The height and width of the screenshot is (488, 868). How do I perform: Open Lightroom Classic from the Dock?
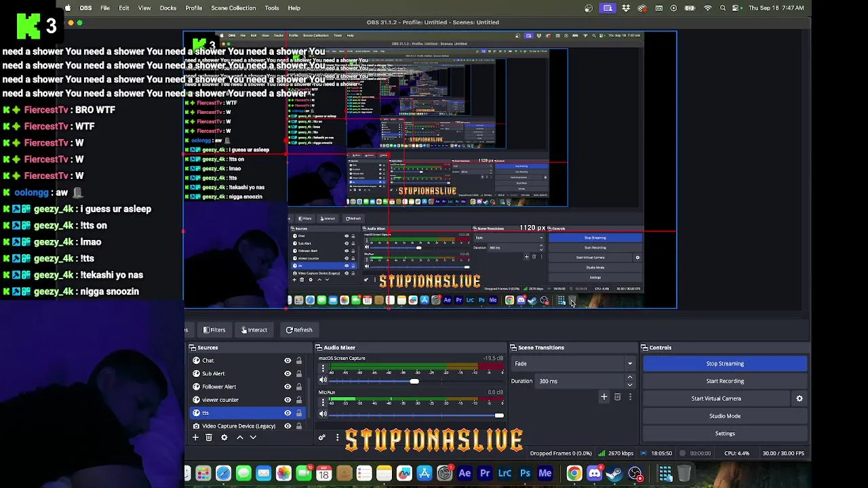pos(505,473)
